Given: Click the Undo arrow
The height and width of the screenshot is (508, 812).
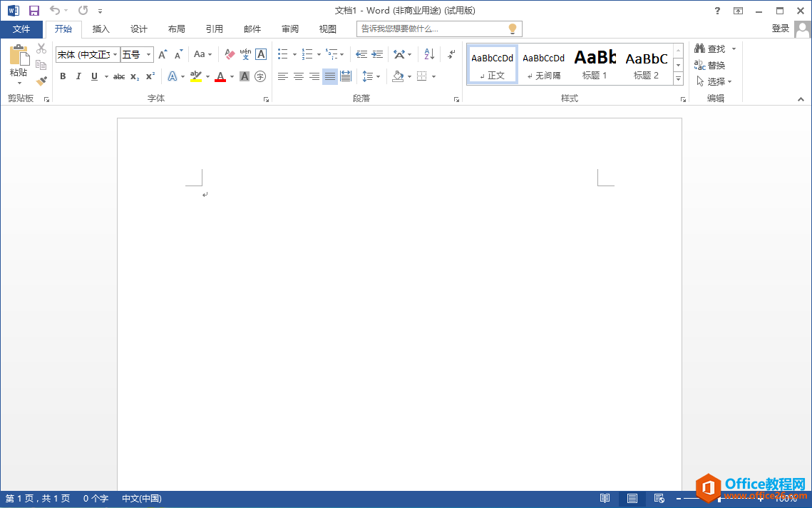Looking at the screenshot, I should (x=55, y=11).
